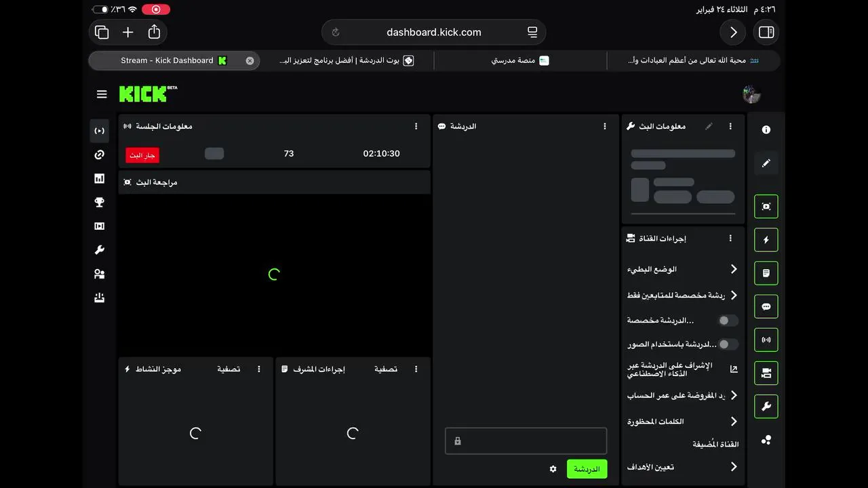
Task: Open the bottom tray icon in left sidebar
Action: [100, 298]
